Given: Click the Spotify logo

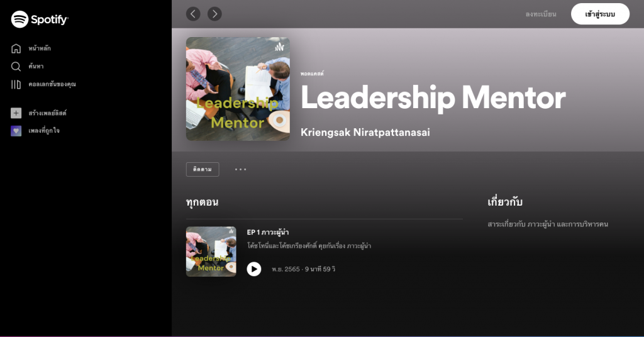Looking at the screenshot, I should 40,19.
